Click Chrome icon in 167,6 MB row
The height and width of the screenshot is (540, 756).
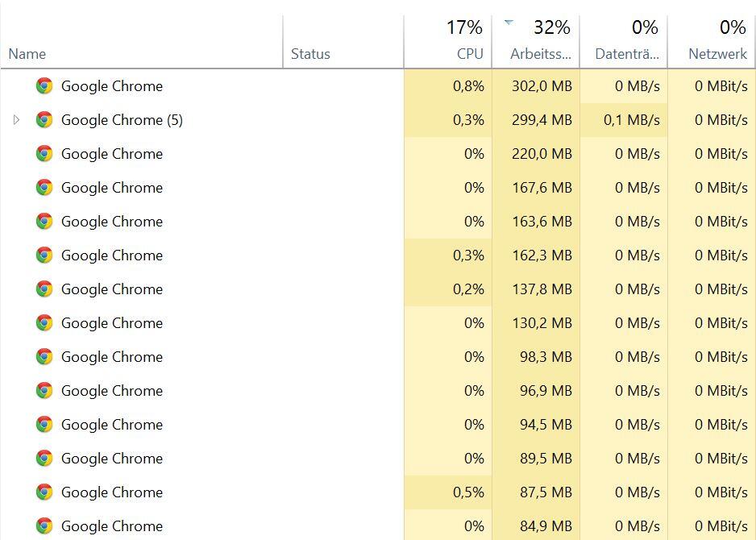click(44, 187)
